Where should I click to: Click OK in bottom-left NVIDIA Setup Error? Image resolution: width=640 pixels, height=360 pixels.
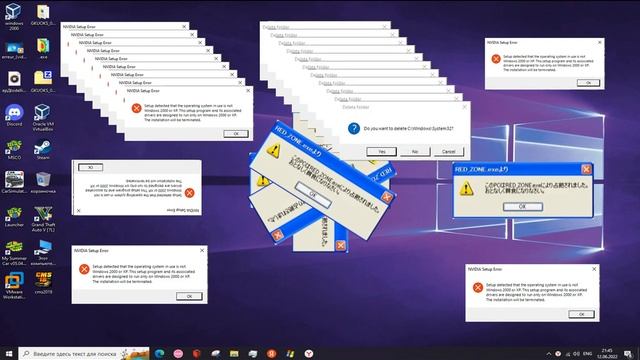click(189, 296)
